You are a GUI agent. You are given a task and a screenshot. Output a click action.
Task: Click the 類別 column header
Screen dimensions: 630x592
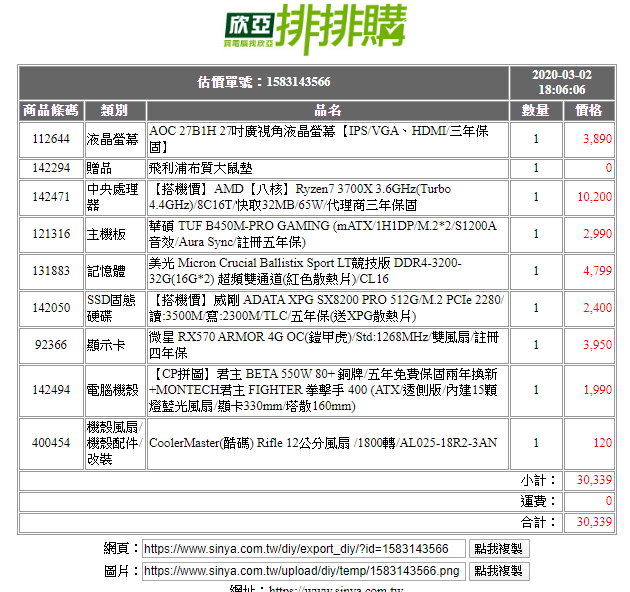pos(115,110)
